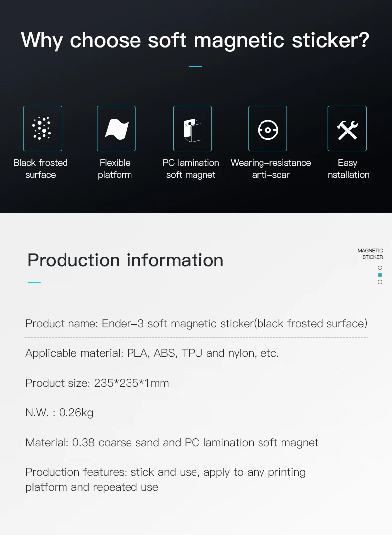Click the MAGNETIC STICKER section label
Viewport: 392px width, 535px height.
(x=370, y=254)
